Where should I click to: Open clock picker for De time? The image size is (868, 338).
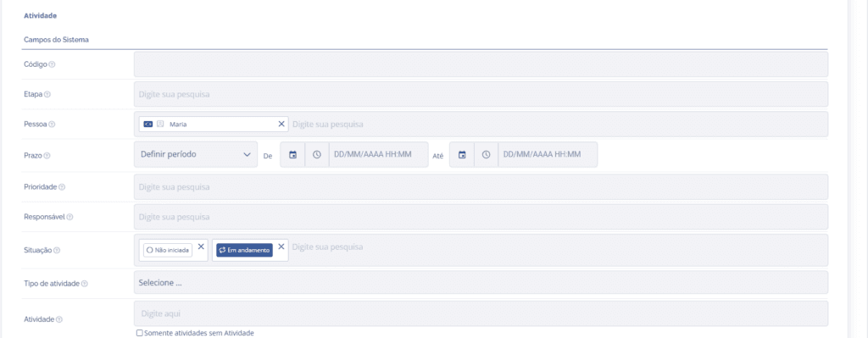click(317, 155)
